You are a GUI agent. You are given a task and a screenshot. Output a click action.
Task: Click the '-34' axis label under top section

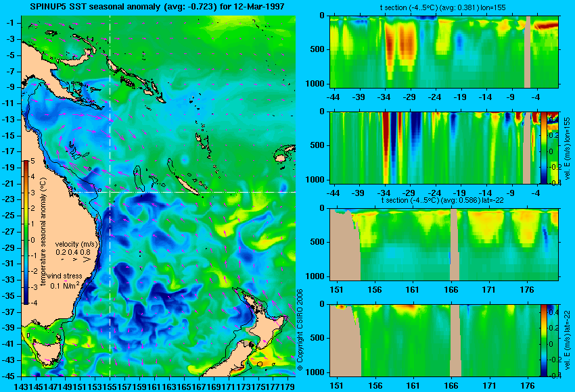click(384, 97)
